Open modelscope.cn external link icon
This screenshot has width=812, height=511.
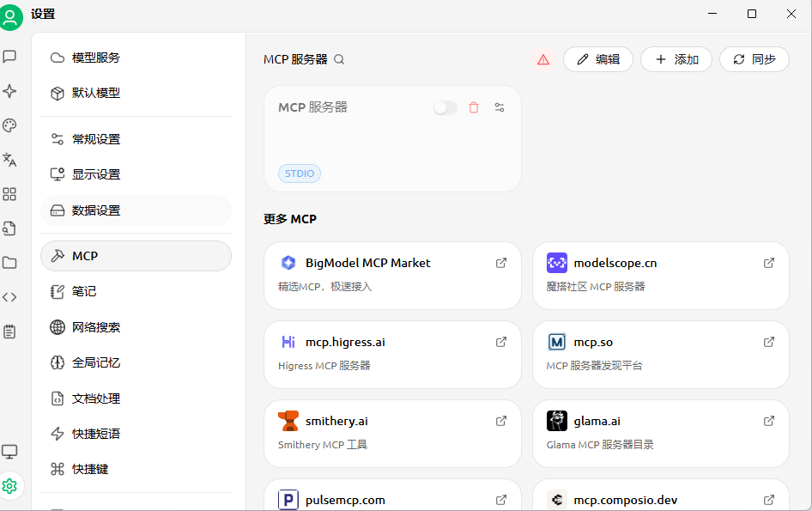[x=769, y=263]
